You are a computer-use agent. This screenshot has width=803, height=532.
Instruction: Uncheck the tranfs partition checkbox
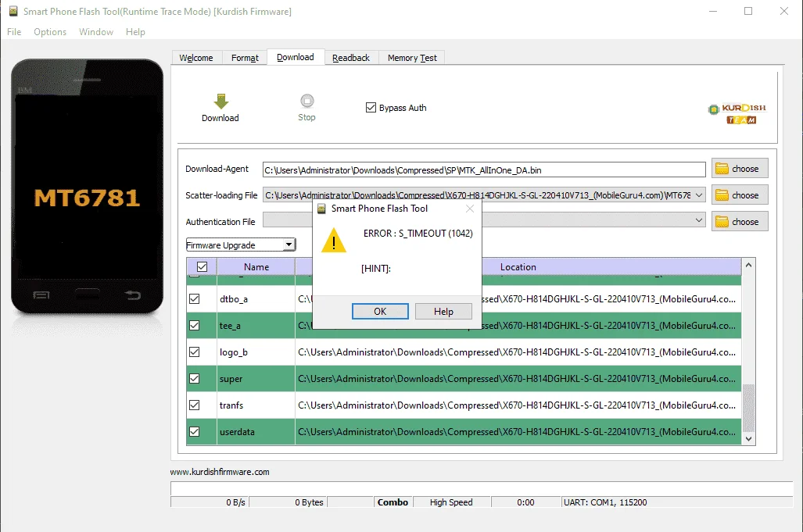(x=195, y=405)
